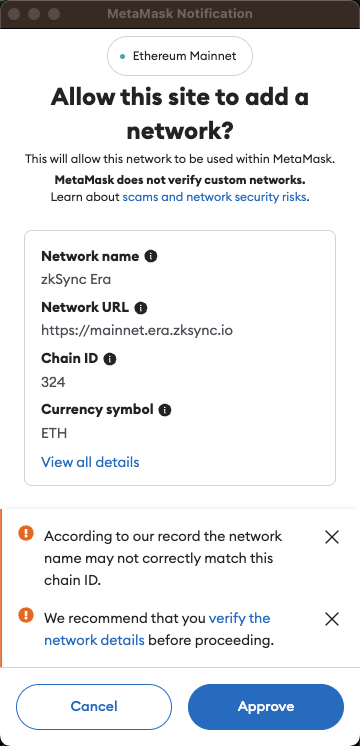
Task: Click the ETH currency symbol value
Action: [x=54, y=433]
